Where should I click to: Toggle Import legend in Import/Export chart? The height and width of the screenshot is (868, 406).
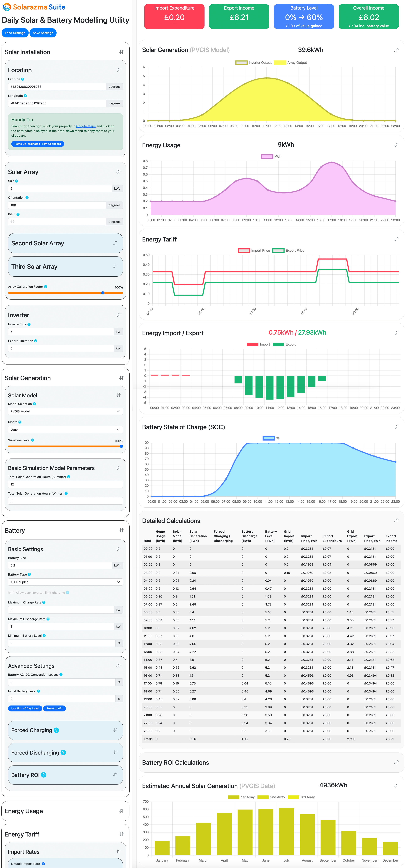(x=258, y=344)
